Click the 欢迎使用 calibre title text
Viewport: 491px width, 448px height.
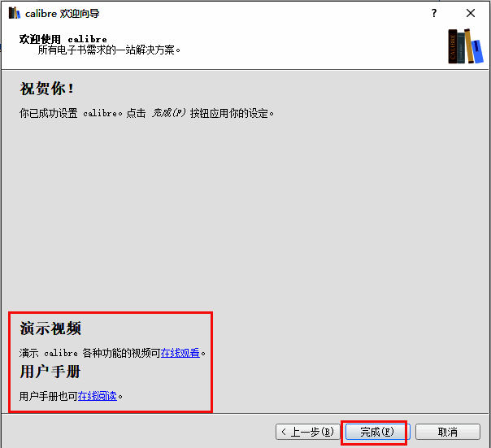(x=63, y=39)
